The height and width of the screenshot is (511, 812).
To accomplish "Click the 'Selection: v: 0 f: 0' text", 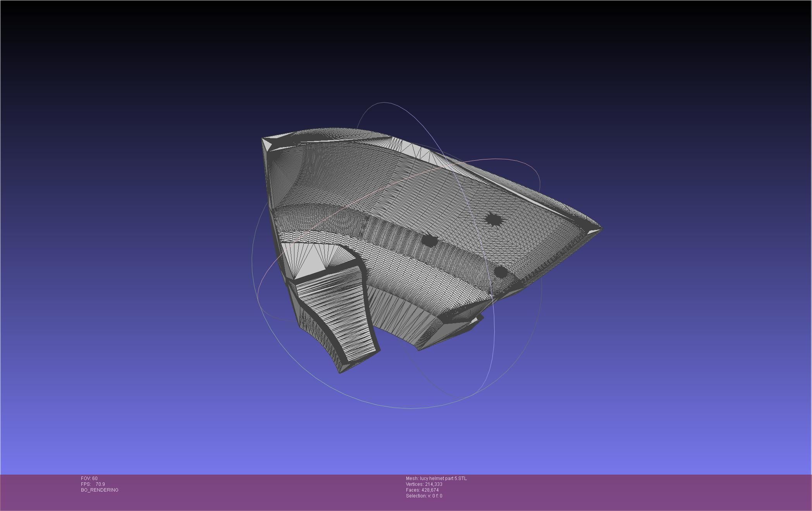I will 424,496.
